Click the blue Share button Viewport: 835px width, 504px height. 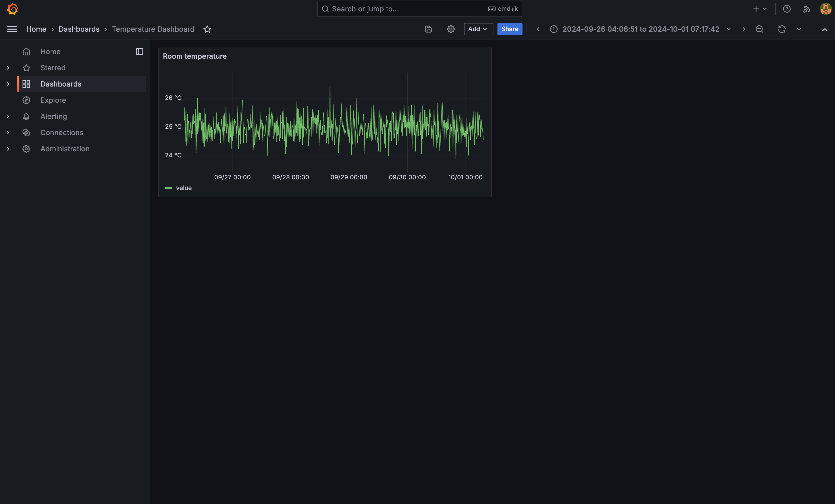pyautogui.click(x=509, y=29)
